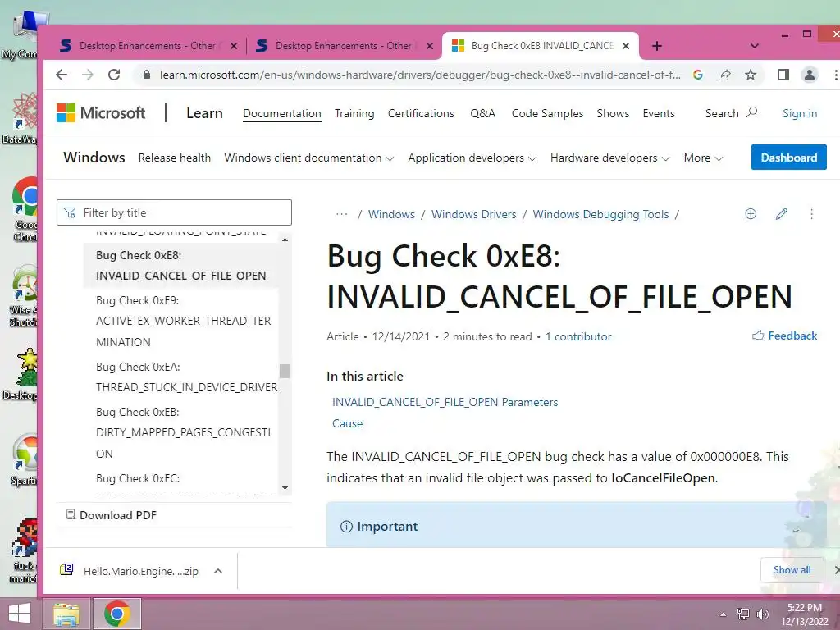The width and height of the screenshot is (840, 630).
Task: Click Download PDF
Action: 112,515
